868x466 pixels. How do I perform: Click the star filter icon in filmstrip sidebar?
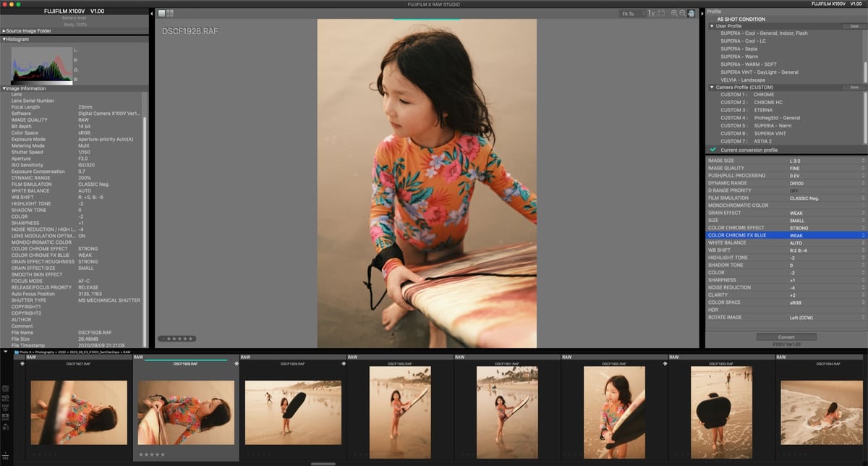pyautogui.click(x=5, y=425)
